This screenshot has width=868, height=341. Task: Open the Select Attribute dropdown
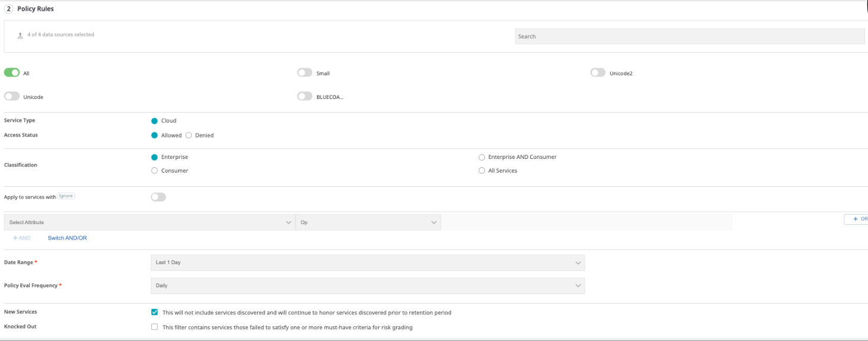(149, 222)
